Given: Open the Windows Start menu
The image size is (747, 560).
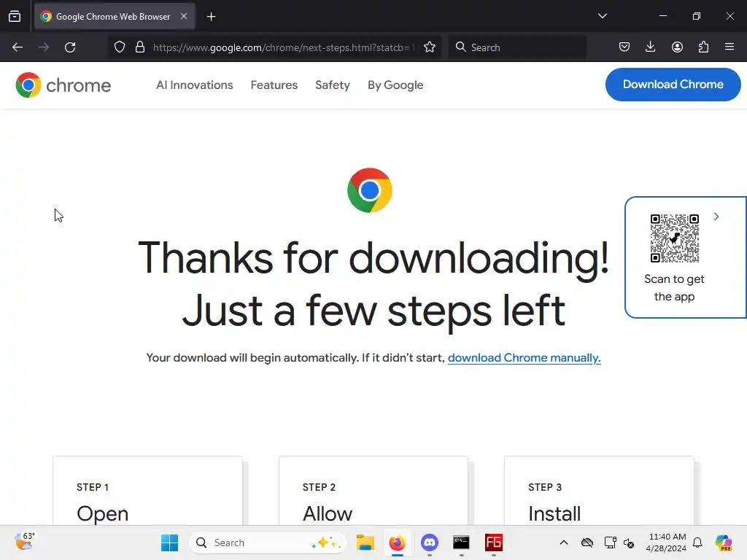Looking at the screenshot, I should [x=169, y=542].
